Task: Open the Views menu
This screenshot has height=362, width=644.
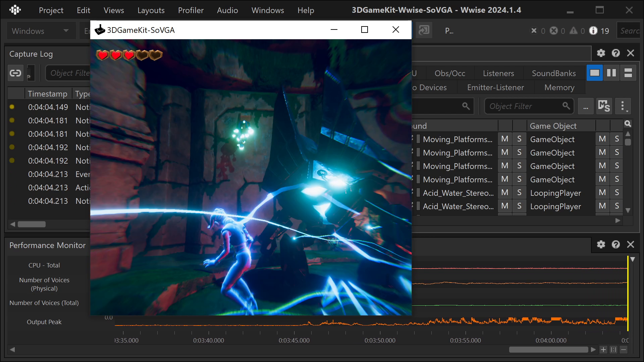Action: coord(114,10)
